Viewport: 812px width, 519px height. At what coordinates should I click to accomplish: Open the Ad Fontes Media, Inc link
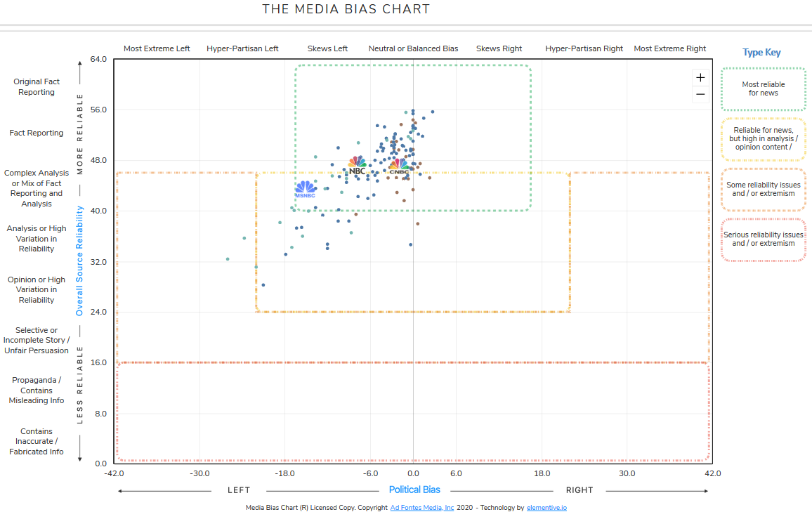tap(421, 508)
